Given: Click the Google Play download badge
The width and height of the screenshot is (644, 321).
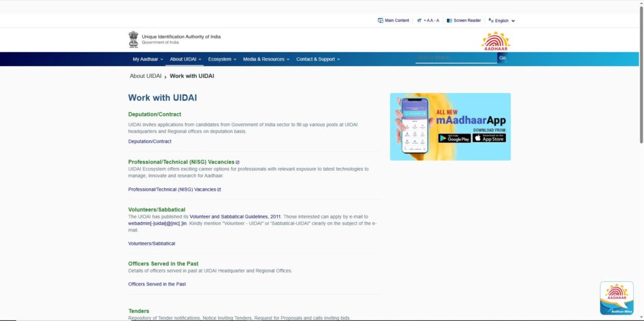Looking at the screenshot, I should coord(454,138).
